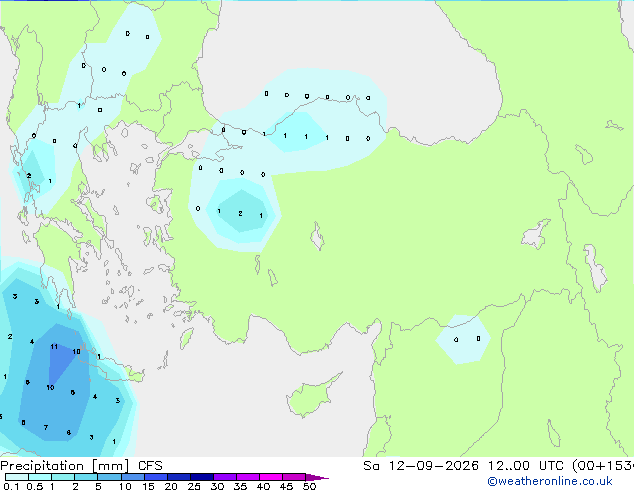634x490 pixels.
Task: Choose the 10–15 mm legend swatch
Action: (x=132, y=477)
